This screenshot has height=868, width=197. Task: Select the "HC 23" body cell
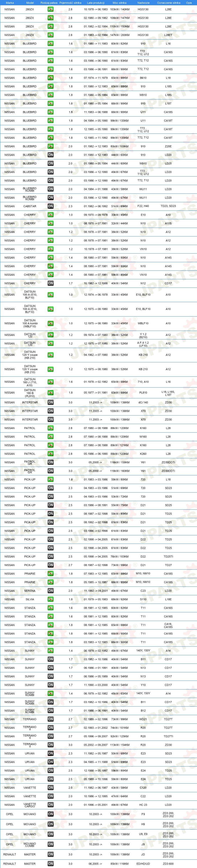143,805
